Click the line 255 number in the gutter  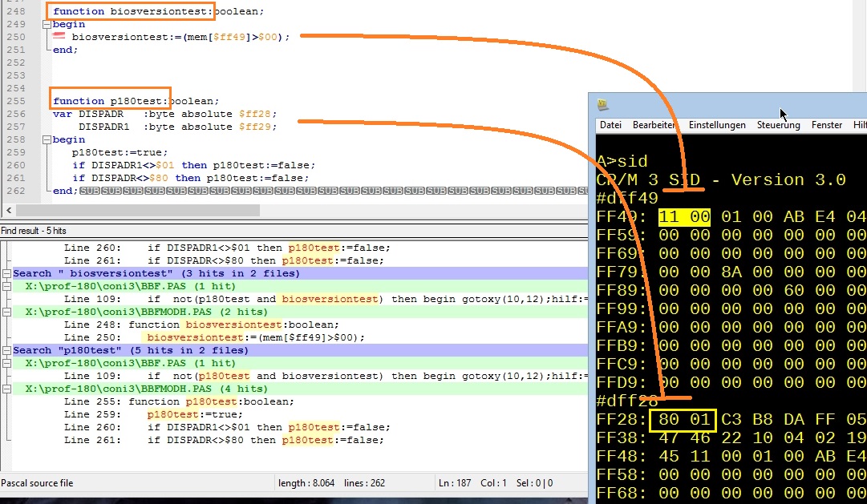click(16, 102)
